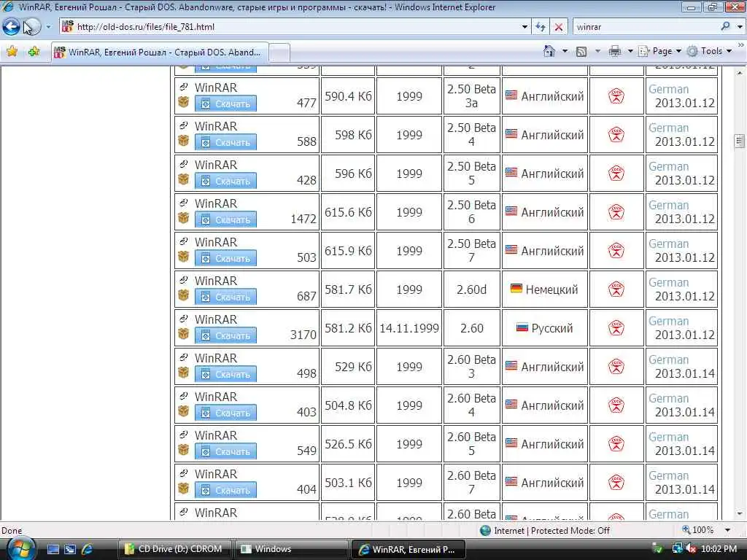Click the Stop loading red X icon
The image size is (747, 560).
pyautogui.click(x=558, y=27)
